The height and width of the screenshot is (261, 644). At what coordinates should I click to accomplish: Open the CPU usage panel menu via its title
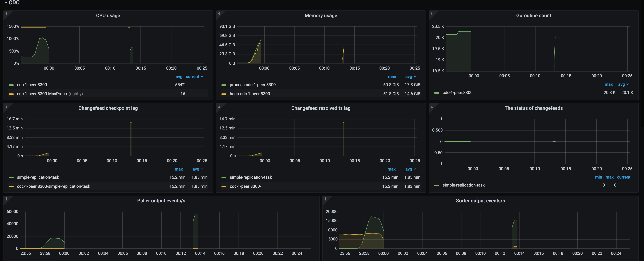[x=108, y=15]
